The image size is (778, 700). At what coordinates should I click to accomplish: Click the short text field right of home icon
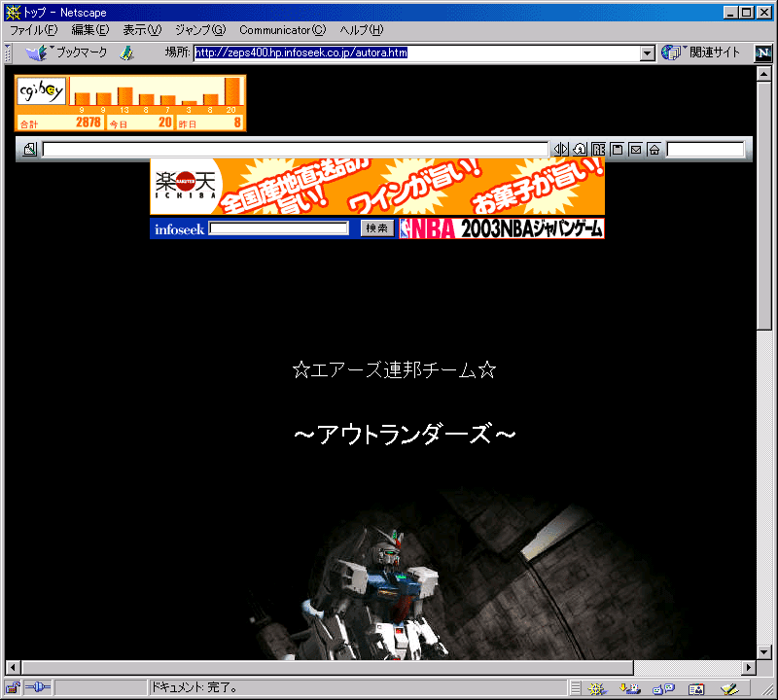(x=706, y=150)
